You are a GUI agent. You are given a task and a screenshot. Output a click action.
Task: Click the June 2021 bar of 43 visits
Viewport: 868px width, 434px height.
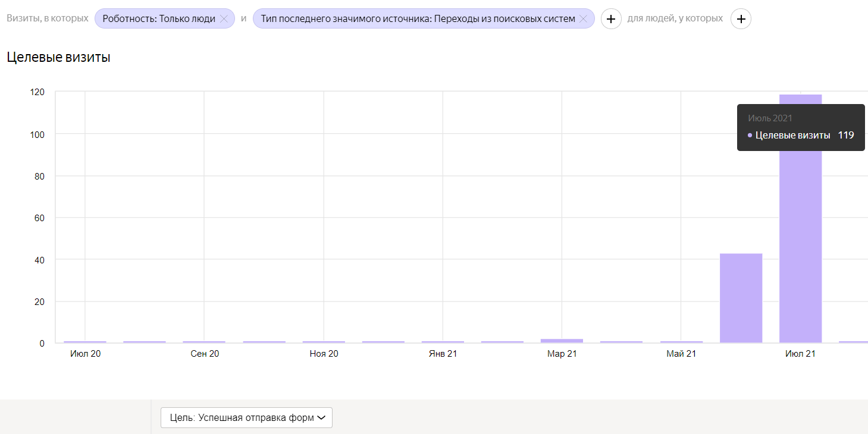pyautogui.click(x=741, y=298)
